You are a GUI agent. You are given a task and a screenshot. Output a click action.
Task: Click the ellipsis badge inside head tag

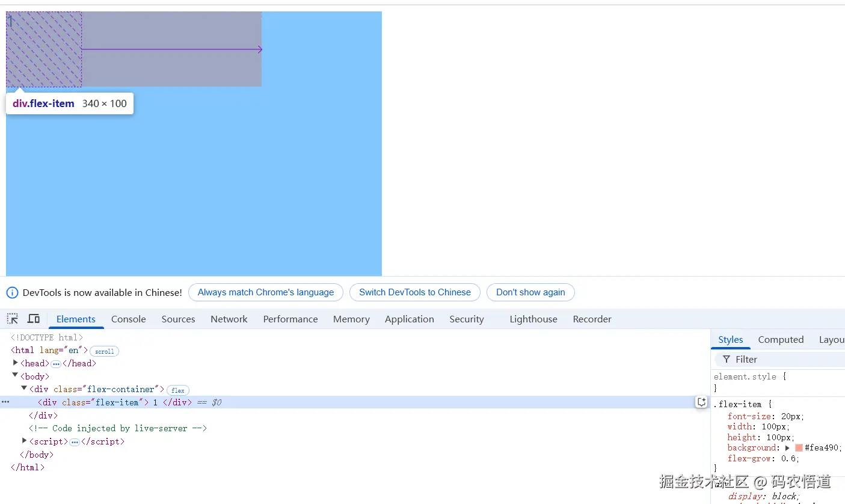click(56, 364)
